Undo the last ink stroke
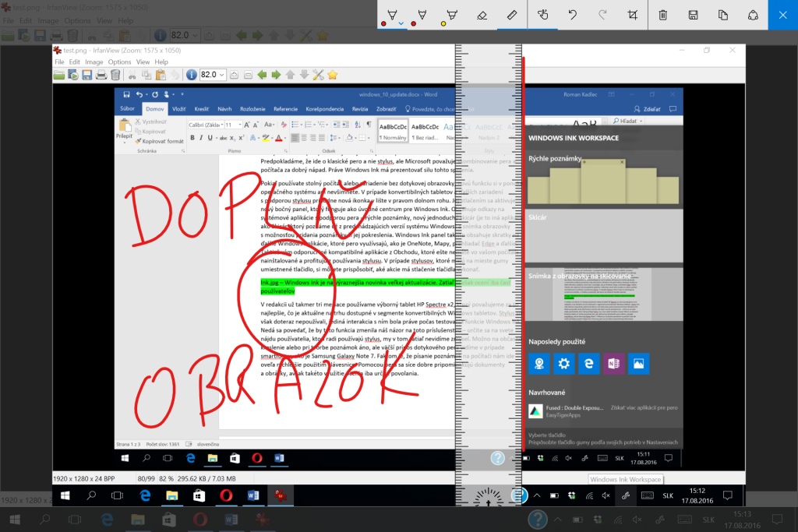The width and height of the screenshot is (798, 532). [x=573, y=14]
